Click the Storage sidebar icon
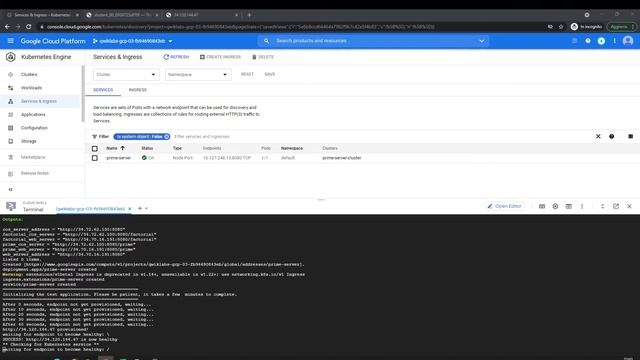The image size is (640, 360). click(11, 141)
